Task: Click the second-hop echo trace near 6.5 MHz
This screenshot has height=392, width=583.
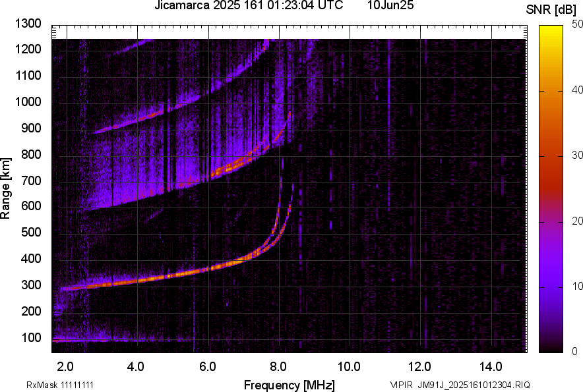Action: click(227, 169)
